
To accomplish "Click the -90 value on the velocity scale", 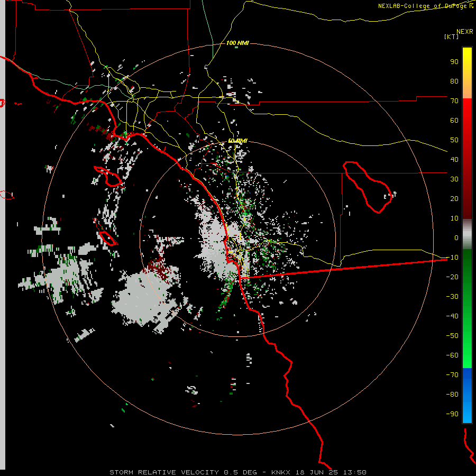I will (452, 414).
